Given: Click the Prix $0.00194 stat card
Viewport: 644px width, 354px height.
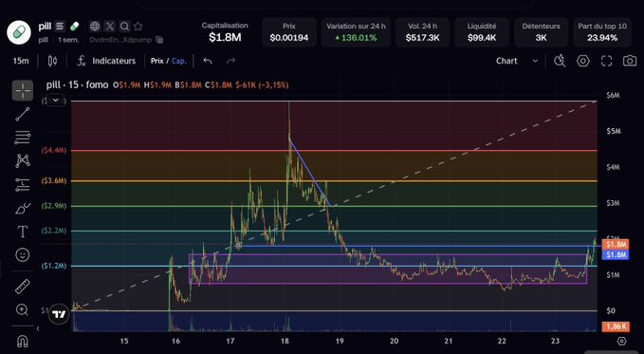Looking at the screenshot, I should (x=289, y=32).
